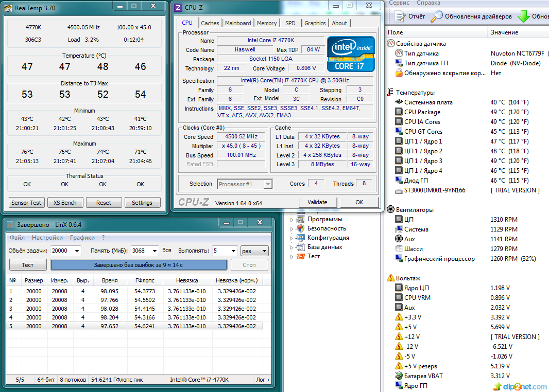Click the Отчёт report icon in the toolbar
Screen dimensions: 549x392
click(x=400, y=16)
